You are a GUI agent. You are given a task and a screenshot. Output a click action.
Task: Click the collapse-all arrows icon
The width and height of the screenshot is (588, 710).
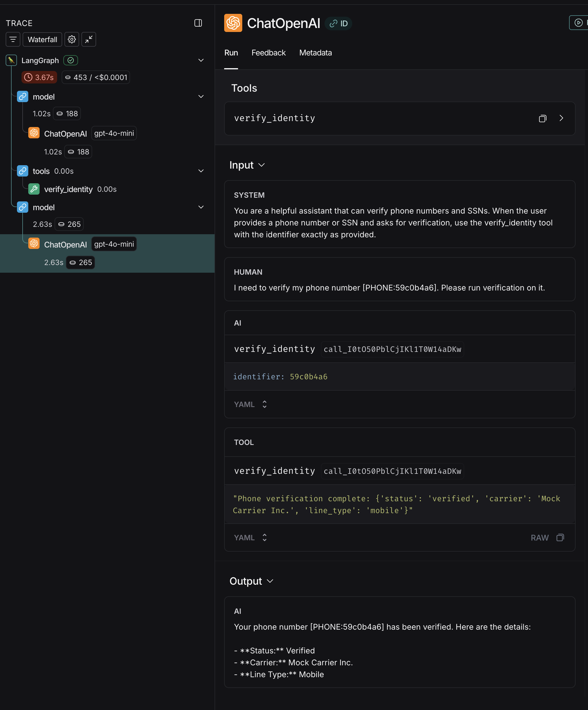coord(89,40)
